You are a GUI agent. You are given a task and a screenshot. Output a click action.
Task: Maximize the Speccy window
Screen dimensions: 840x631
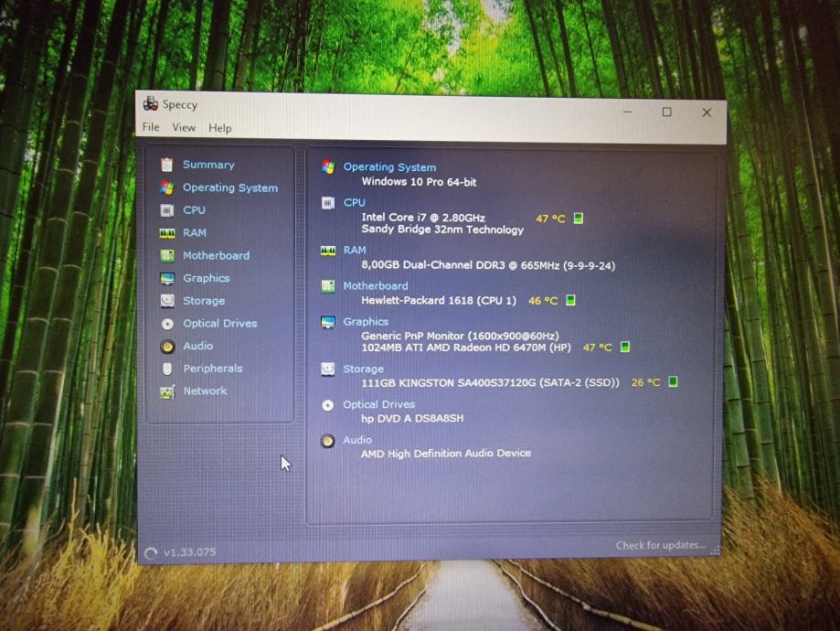pyautogui.click(x=666, y=112)
